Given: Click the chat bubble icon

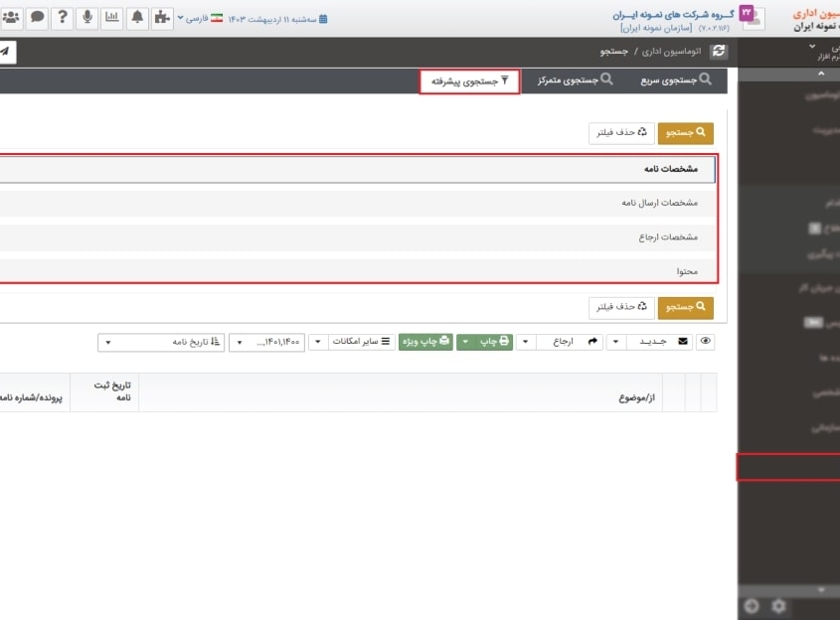Looking at the screenshot, I should tap(37, 17).
